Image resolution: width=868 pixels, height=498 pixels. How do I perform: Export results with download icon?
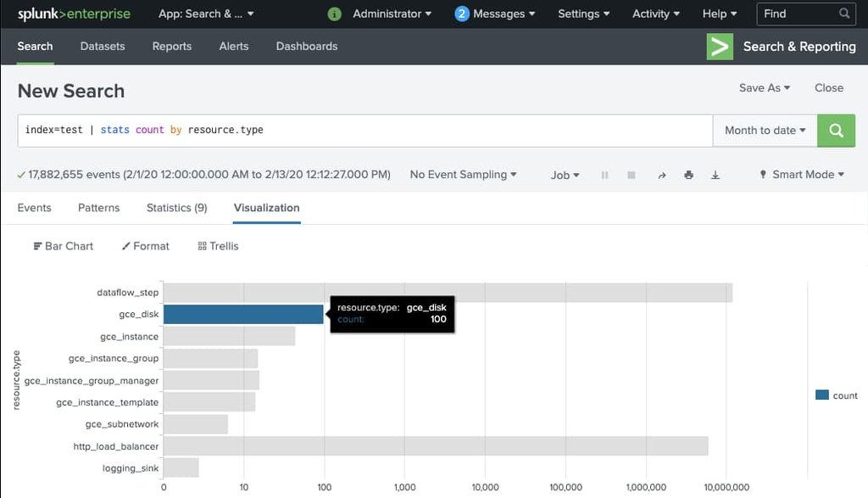click(715, 175)
